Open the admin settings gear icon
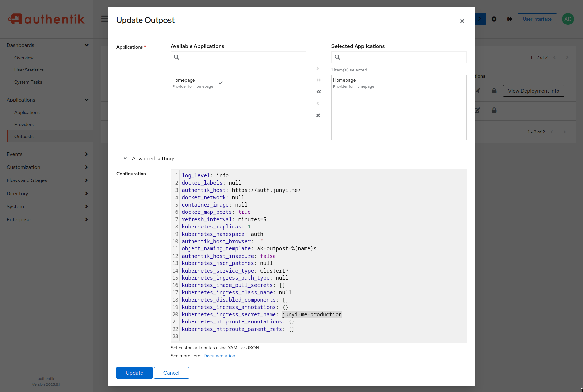The width and height of the screenshot is (583, 392). point(494,19)
